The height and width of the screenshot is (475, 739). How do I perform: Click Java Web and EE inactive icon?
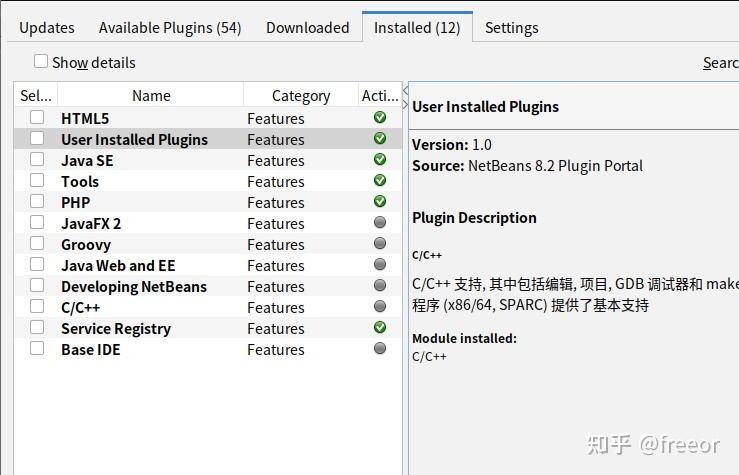pyautogui.click(x=380, y=264)
